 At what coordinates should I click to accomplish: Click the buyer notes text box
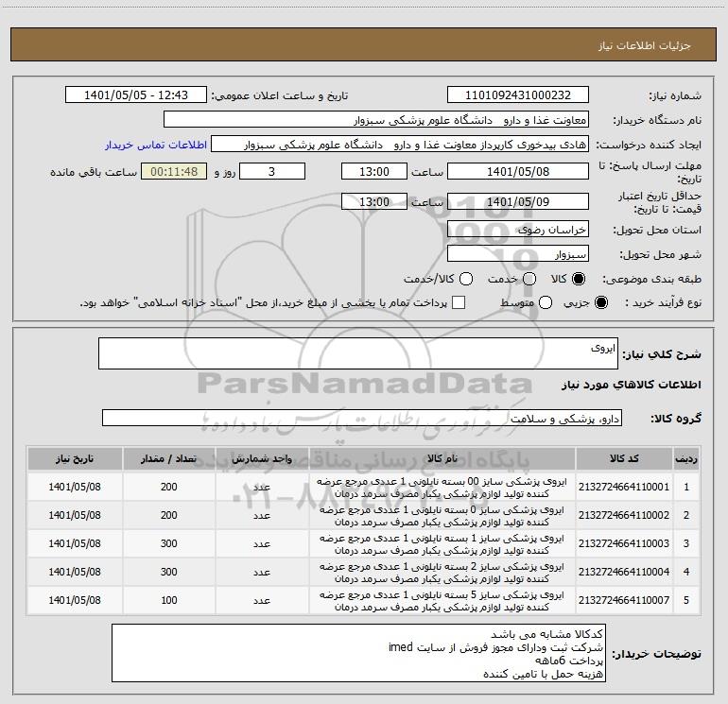358,653
